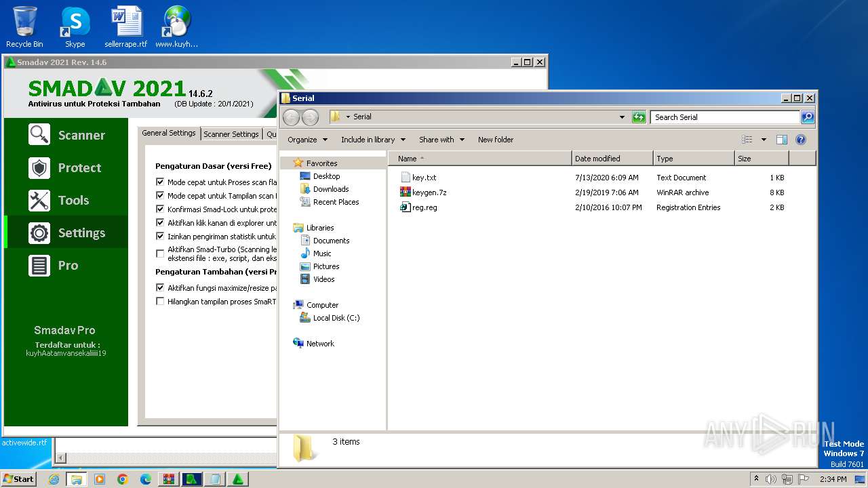868x488 pixels.
Task: Open the Action Center flag icon
Action: tap(804, 479)
